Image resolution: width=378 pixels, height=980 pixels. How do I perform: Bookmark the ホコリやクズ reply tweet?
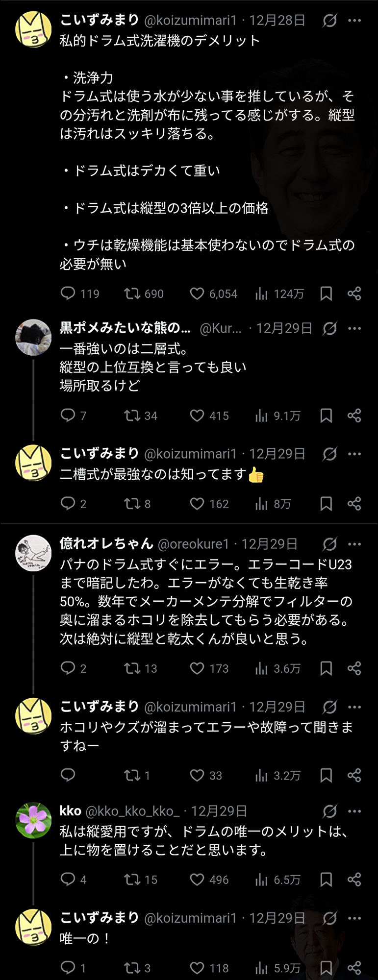tap(326, 775)
